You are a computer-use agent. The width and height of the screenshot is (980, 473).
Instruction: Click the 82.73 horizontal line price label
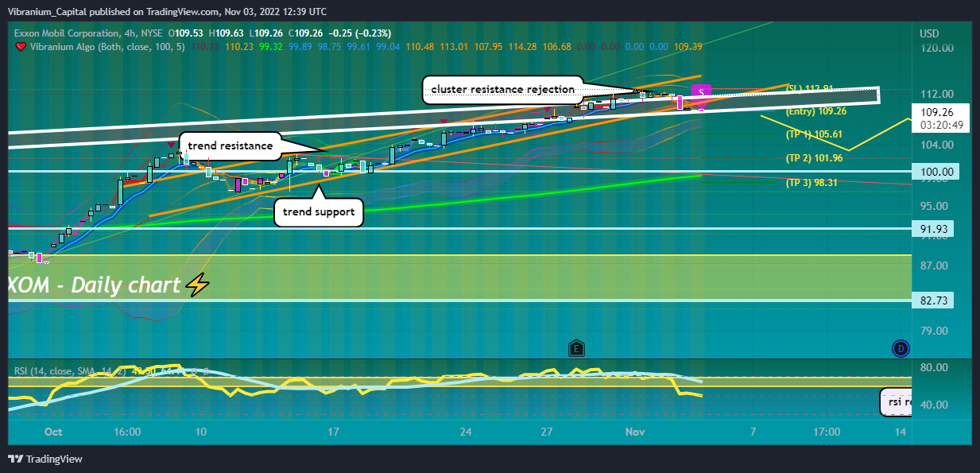click(934, 300)
